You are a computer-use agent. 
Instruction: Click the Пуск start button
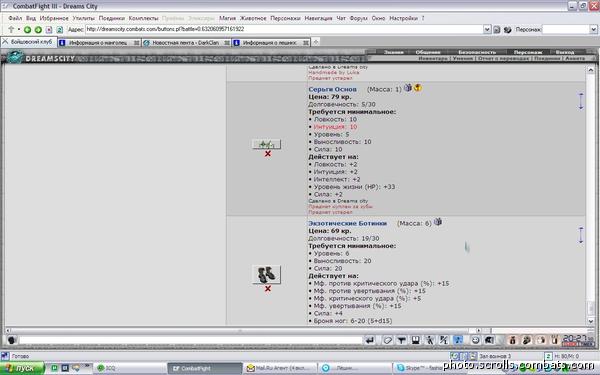click(x=22, y=368)
